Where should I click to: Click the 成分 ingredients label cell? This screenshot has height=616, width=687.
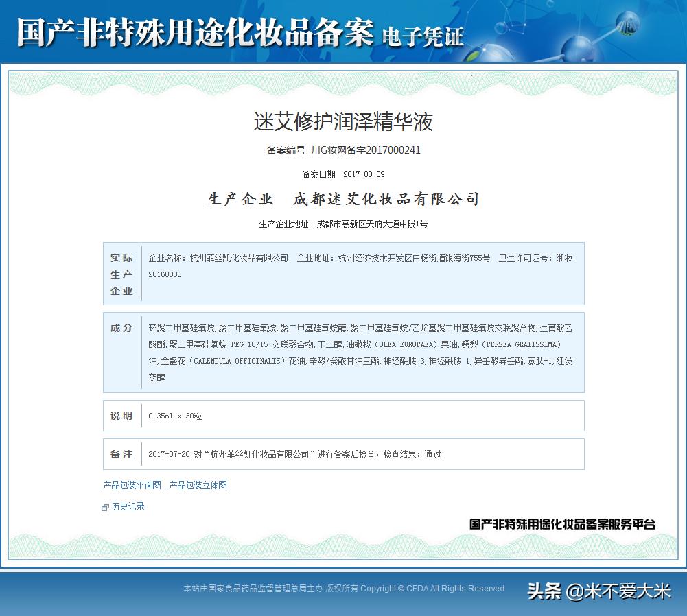(x=121, y=328)
